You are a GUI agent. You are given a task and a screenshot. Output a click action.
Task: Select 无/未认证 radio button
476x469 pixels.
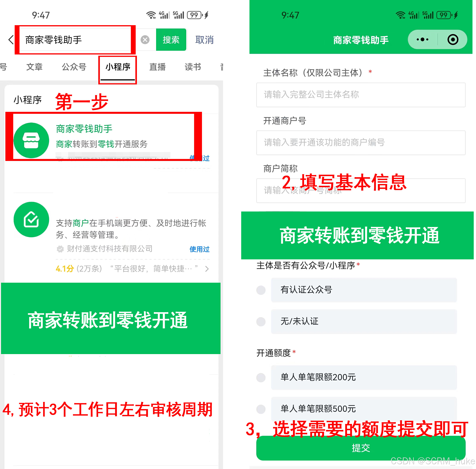click(x=262, y=322)
